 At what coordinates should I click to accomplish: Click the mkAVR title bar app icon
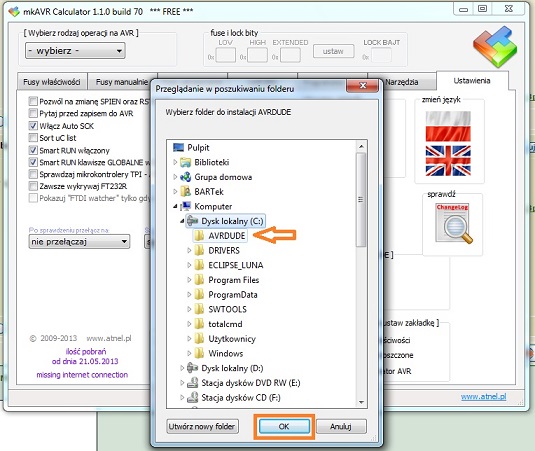tap(14, 12)
